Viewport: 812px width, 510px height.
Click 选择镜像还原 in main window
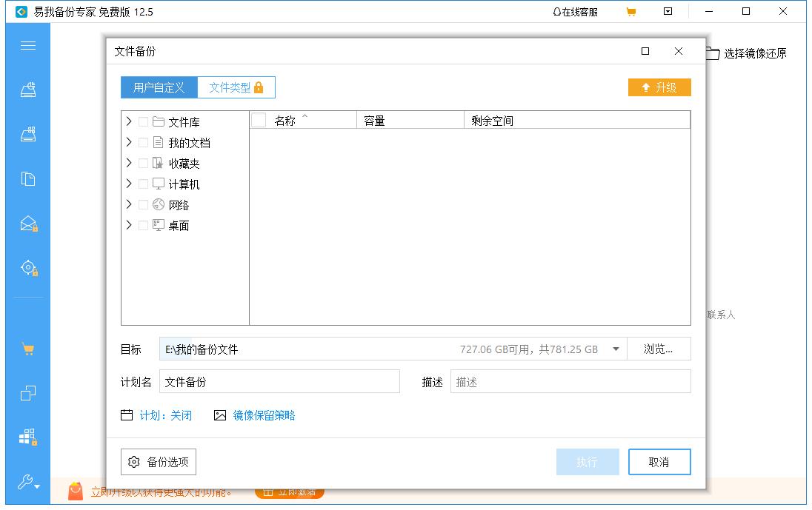(x=755, y=53)
